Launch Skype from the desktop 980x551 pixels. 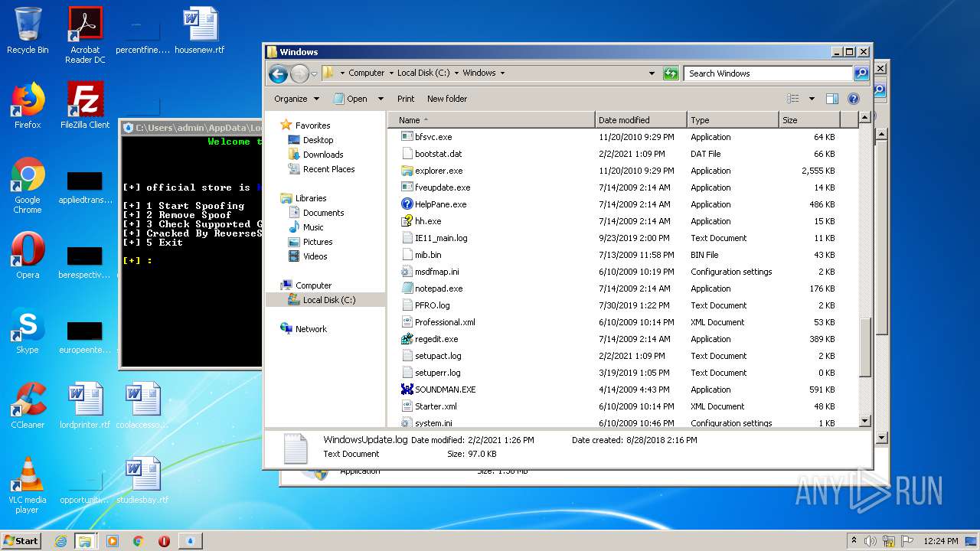pos(28,331)
